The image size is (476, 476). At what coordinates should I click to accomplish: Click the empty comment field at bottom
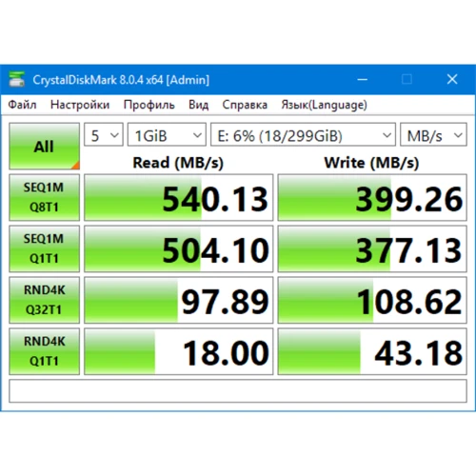pyautogui.click(x=238, y=391)
